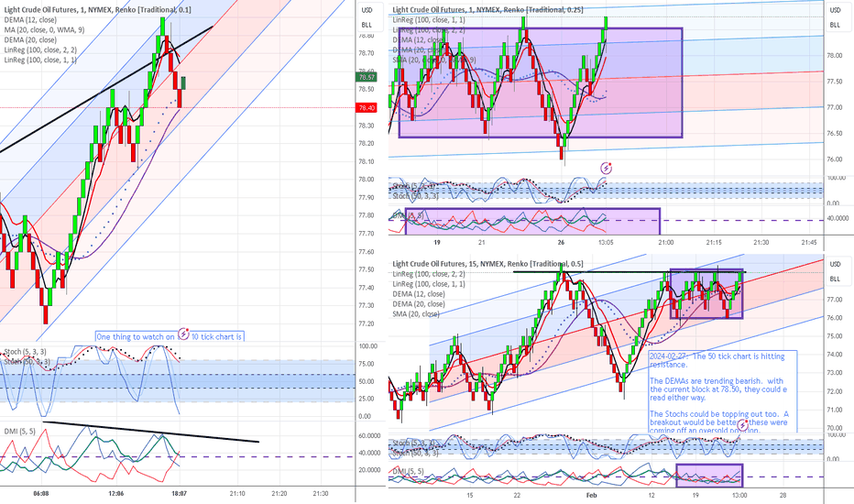Click 'The DEMAs are trending bearish' paragraph
The image size is (854, 504).
point(717,389)
